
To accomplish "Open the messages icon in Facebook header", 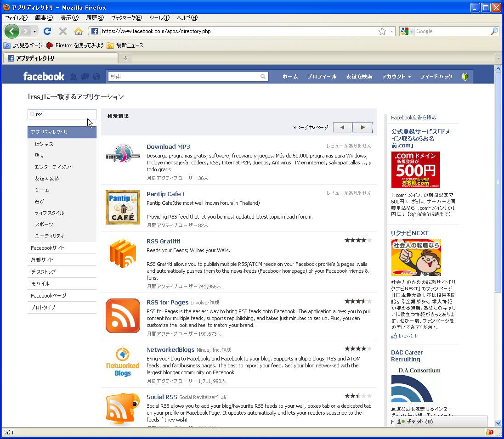I will coord(85,77).
